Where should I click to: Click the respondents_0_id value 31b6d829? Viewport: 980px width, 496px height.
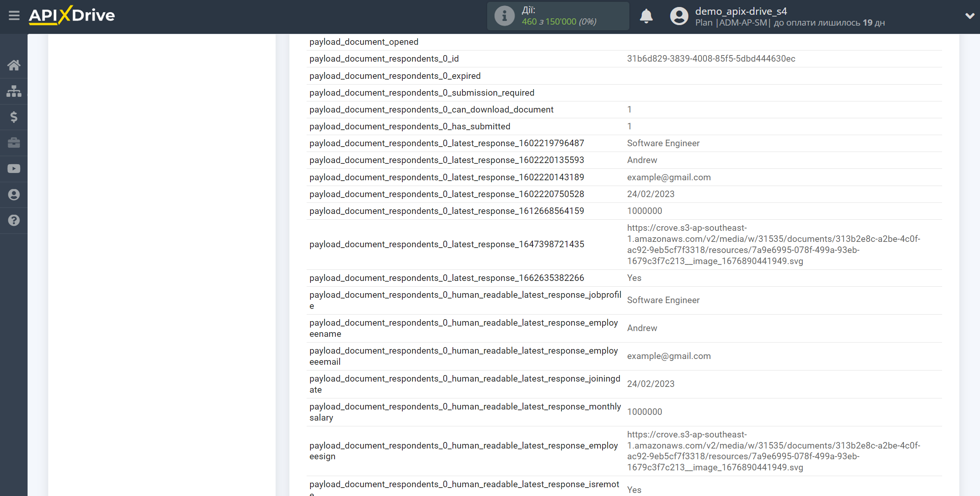[711, 59]
